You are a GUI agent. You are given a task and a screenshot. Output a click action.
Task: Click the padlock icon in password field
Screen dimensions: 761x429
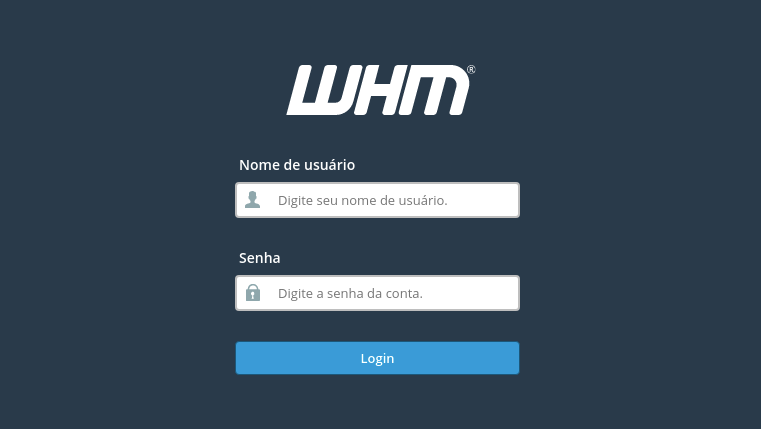click(253, 293)
